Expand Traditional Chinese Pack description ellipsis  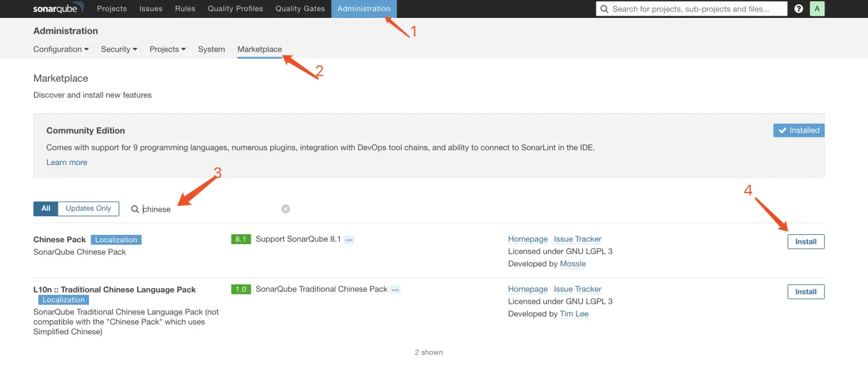pyautogui.click(x=395, y=289)
